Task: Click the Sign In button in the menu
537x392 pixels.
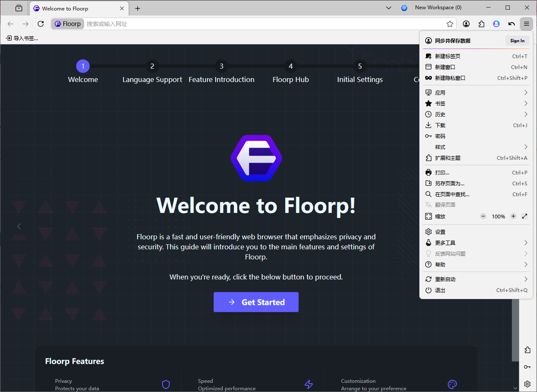Action: click(517, 41)
